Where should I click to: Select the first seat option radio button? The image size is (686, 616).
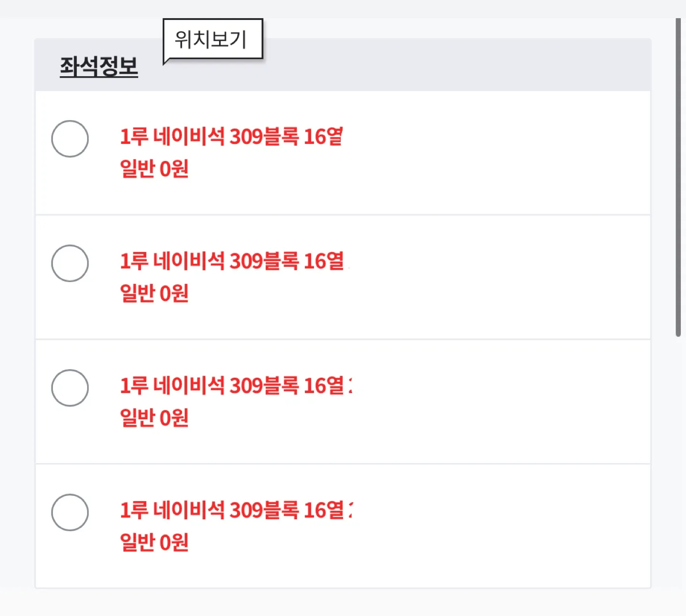click(70, 139)
